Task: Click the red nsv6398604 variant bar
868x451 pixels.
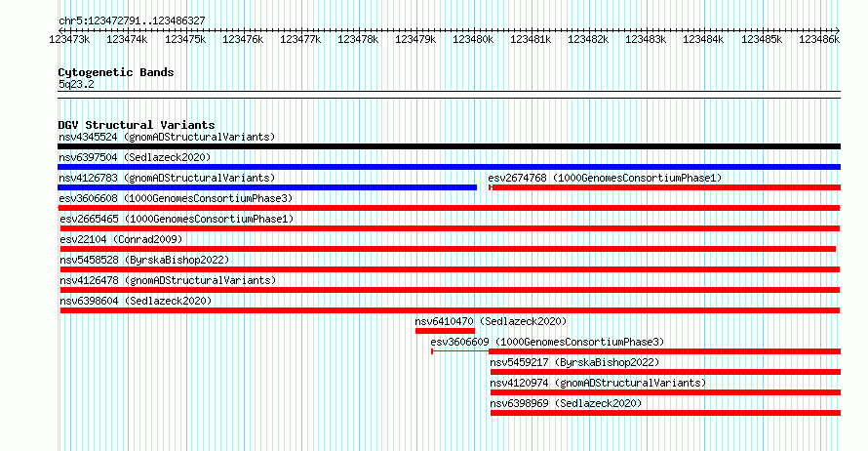Action: coord(450,310)
